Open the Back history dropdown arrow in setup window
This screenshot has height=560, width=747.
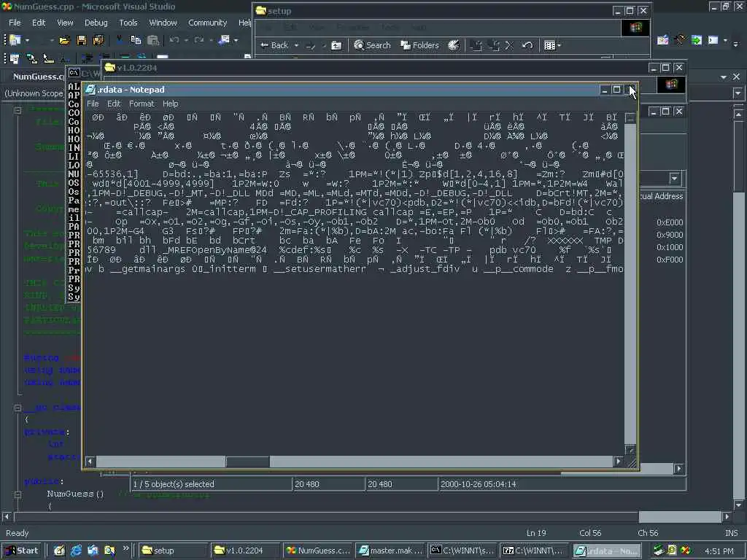(x=296, y=46)
